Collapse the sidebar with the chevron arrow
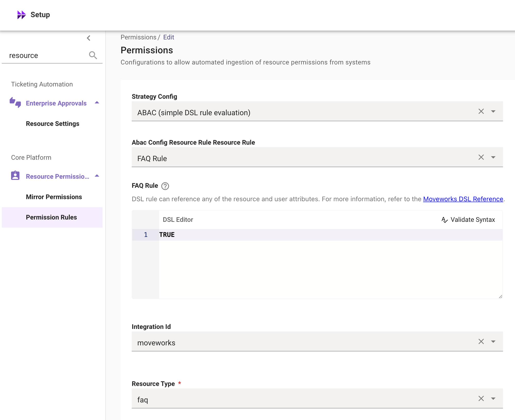Image resolution: width=515 pixels, height=420 pixels. pyautogui.click(x=89, y=38)
